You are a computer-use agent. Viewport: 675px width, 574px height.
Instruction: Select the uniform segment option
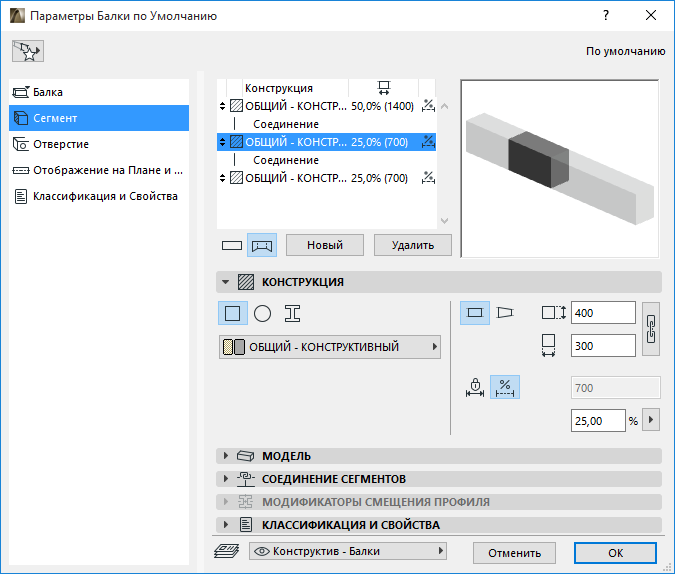[475, 313]
